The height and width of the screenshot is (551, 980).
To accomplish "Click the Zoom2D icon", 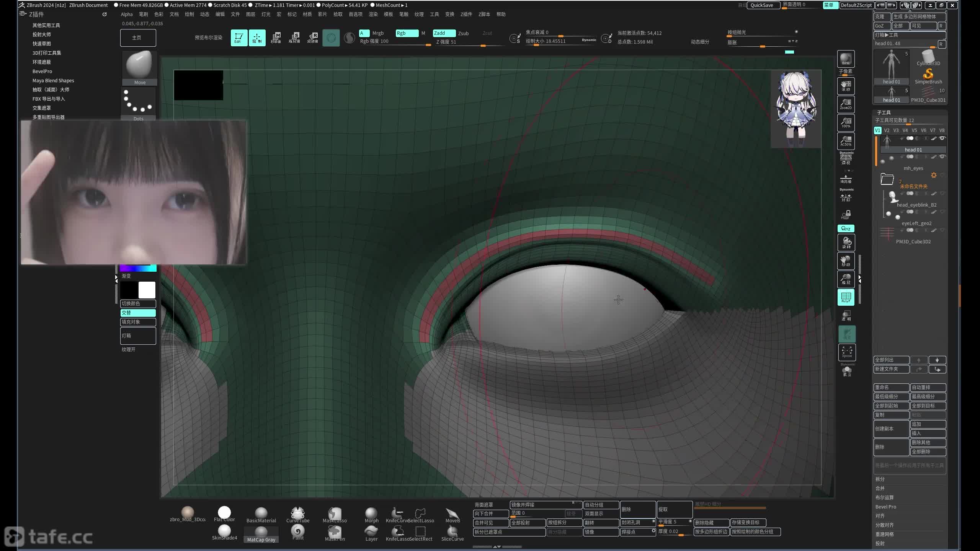I will 846,104.
